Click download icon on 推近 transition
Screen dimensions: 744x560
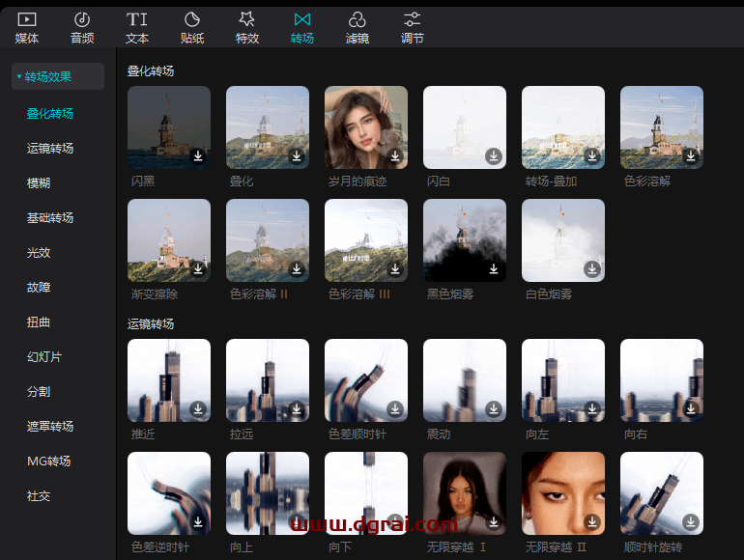click(198, 409)
